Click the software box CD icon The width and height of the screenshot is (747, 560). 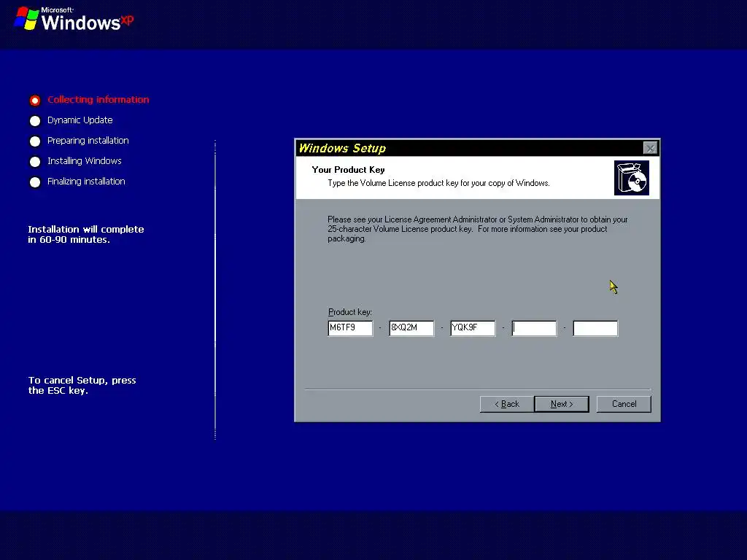pyautogui.click(x=632, y=178)
